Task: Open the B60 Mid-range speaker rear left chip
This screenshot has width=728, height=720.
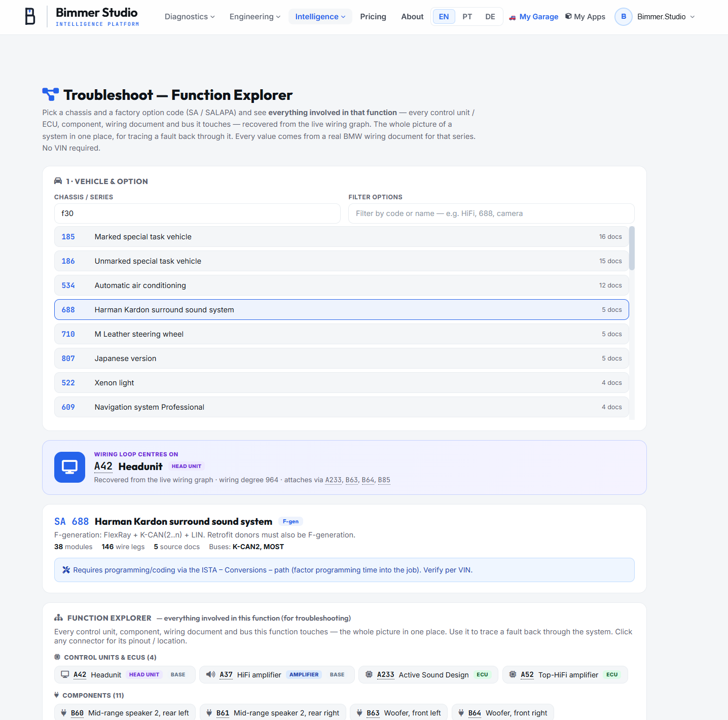Action: point(125,712)
